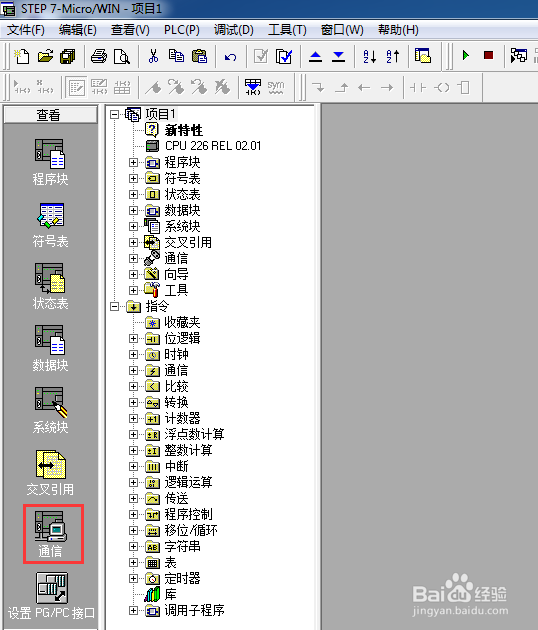Open the 工具(T) menu
The image size is (538, 630).
[287, 30]
